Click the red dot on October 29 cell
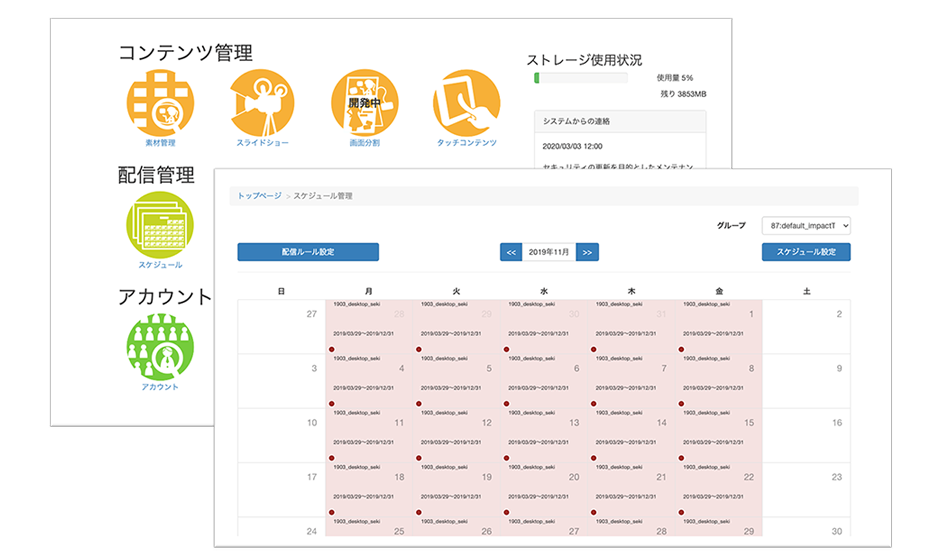The height and width of the screenshot is (560, 940). 419,349
